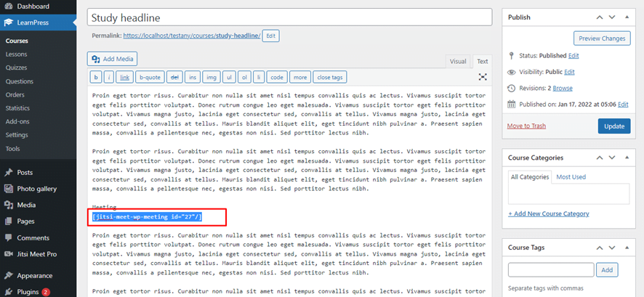Click the permalink Edit button
This screenshot has width=644, height=297.
270,36
